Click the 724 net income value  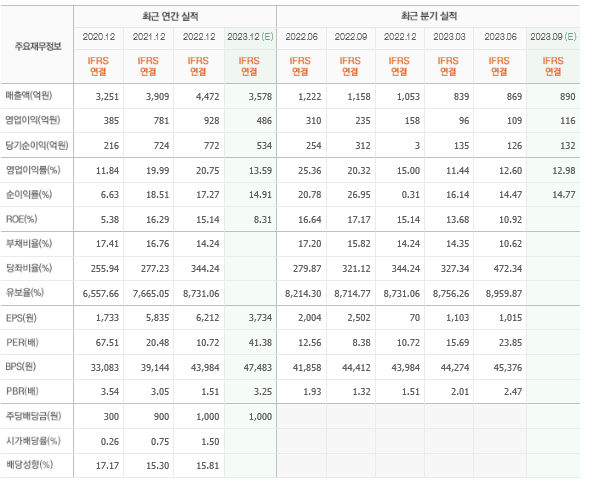[x=161, y=146]
